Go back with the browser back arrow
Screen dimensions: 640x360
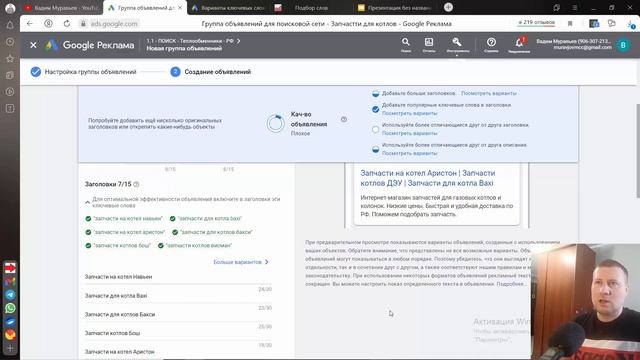(x=29, y=24)
